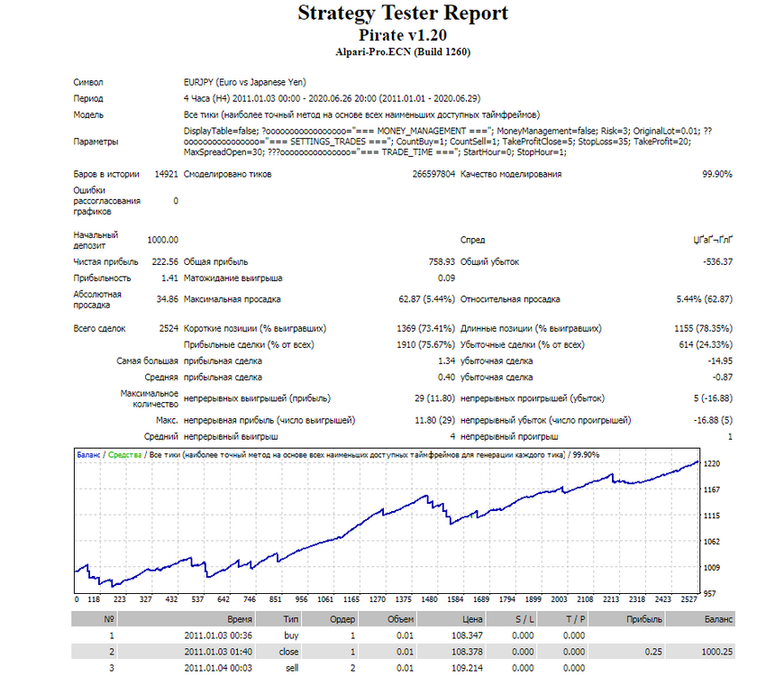Click balance cell 1000.25

[x=717, y=652]
